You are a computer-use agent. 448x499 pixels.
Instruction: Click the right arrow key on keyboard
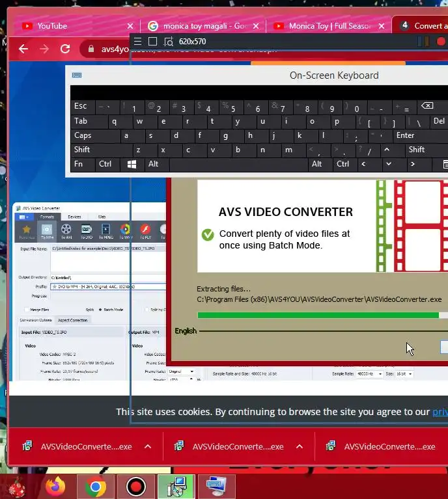[413, 164]
